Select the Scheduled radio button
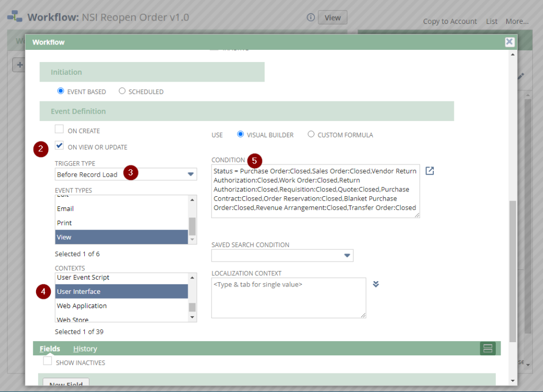543x392 pixels. pyautogui.click(x=122, y=91)
